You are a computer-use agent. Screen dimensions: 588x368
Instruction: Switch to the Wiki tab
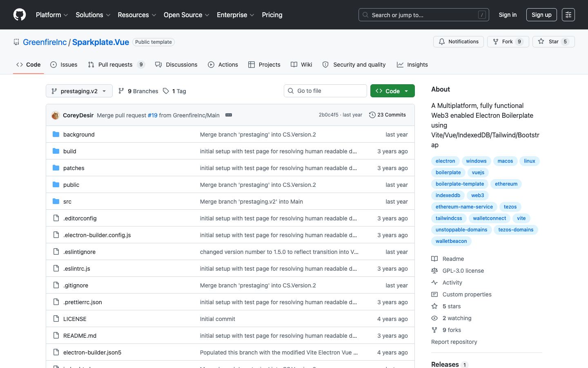click(301, 65)
